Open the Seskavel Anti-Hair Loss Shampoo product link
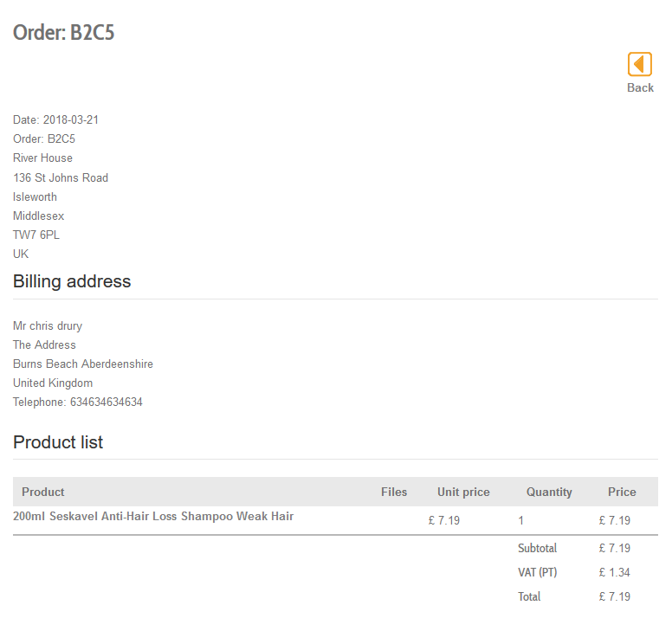This screenshot has height=631, width=672. pos(153,517)
